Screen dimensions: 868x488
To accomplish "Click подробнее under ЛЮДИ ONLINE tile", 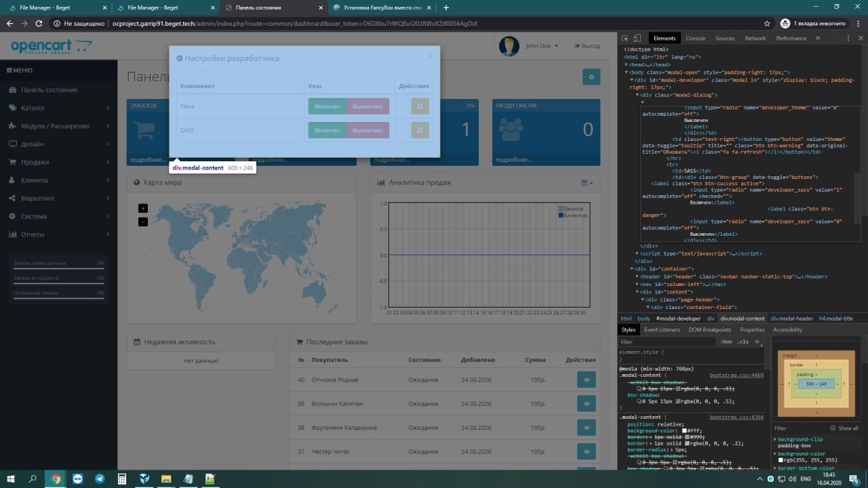I will coord(513,160).
